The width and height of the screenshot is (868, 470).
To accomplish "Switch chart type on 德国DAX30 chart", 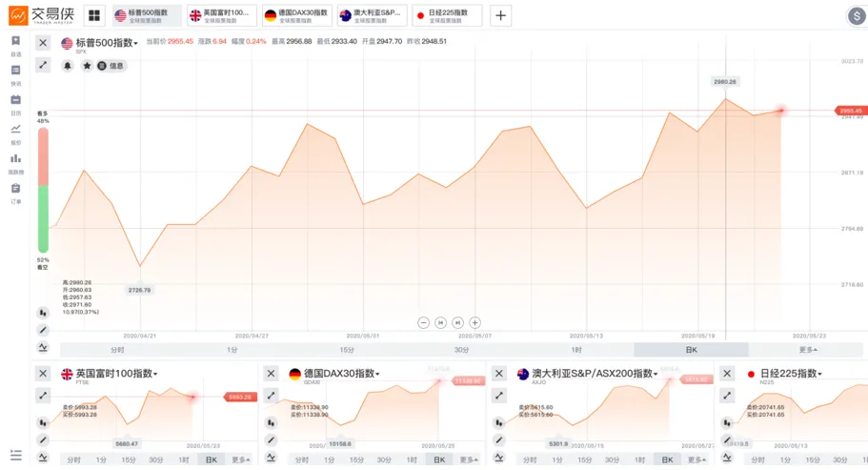I will click(272, 423).
